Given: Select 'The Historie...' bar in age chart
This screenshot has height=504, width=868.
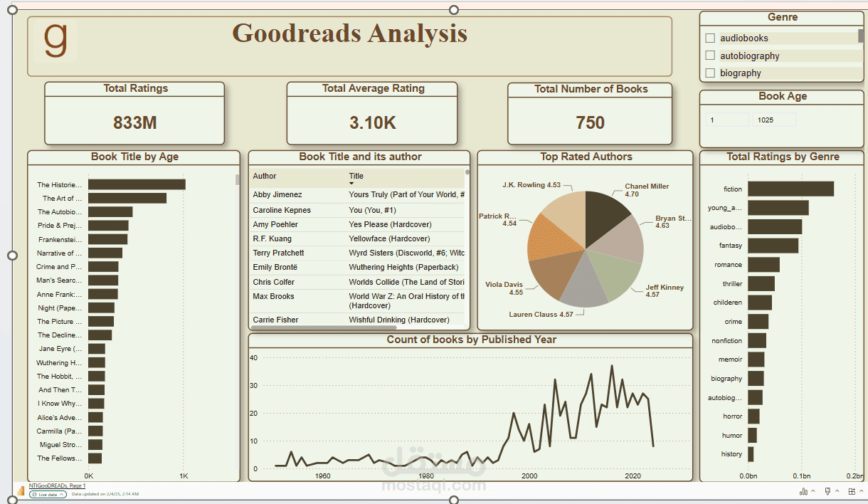Looking at the screenshot, I should click(137, 184).
